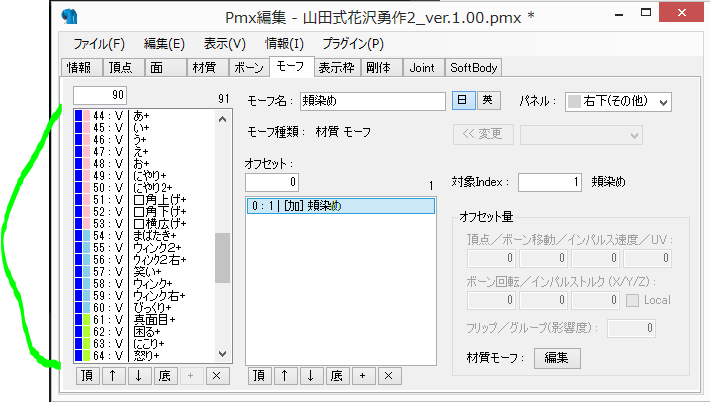Add new offset with + button
The image size is (710, 402).
[363, 376]
